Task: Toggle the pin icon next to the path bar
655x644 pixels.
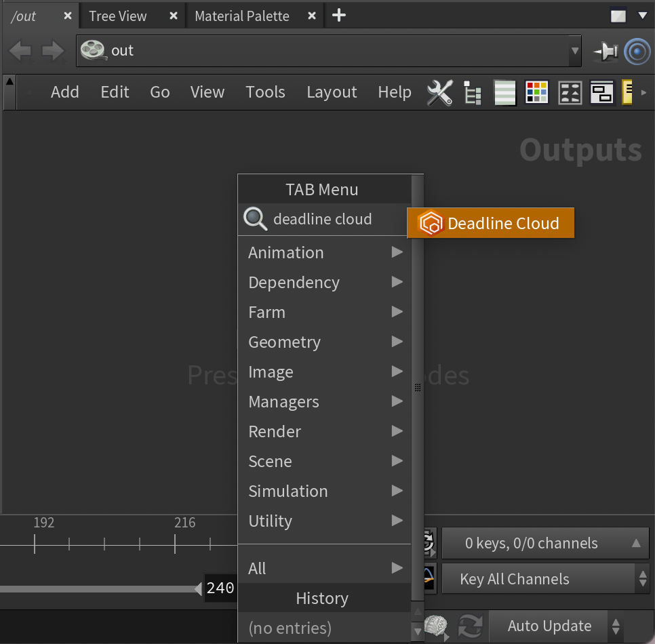Action: click(x=606, y=52)
